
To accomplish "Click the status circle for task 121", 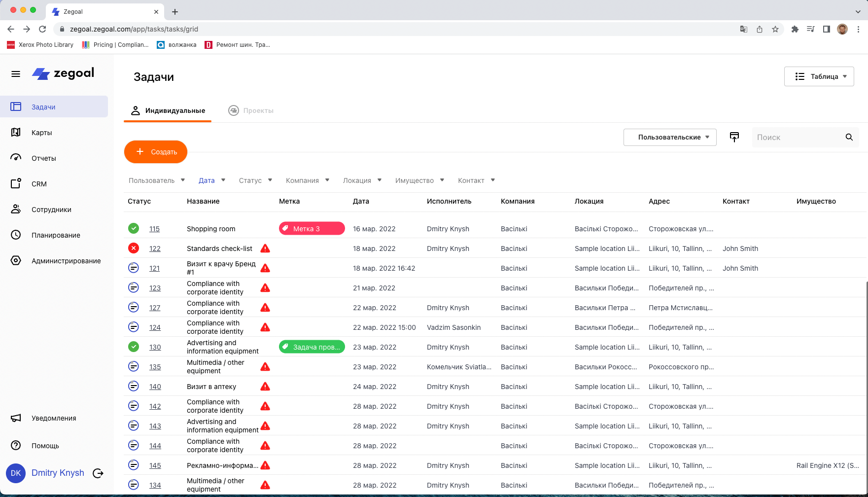I will pyautogui.click(x=134, y=268).
